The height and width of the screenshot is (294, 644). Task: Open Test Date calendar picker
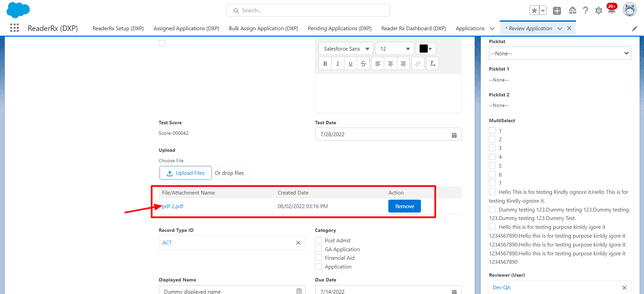coord(454,135)
